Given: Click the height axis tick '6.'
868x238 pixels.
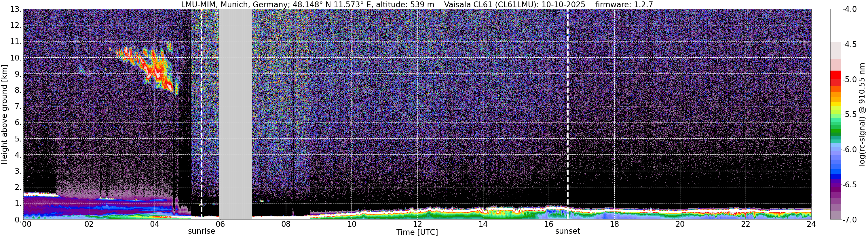Looking at the screenshot, I should pos(18,122).
